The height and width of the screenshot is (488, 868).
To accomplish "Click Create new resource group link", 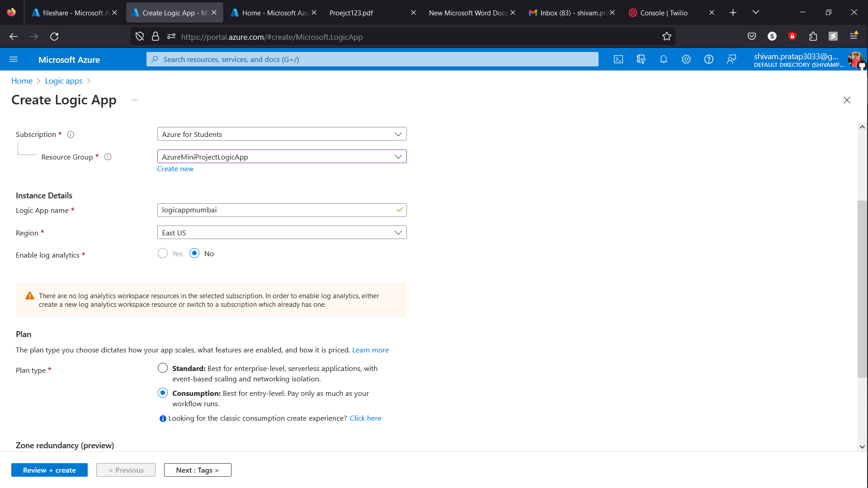I will click(x=175, y=169).
